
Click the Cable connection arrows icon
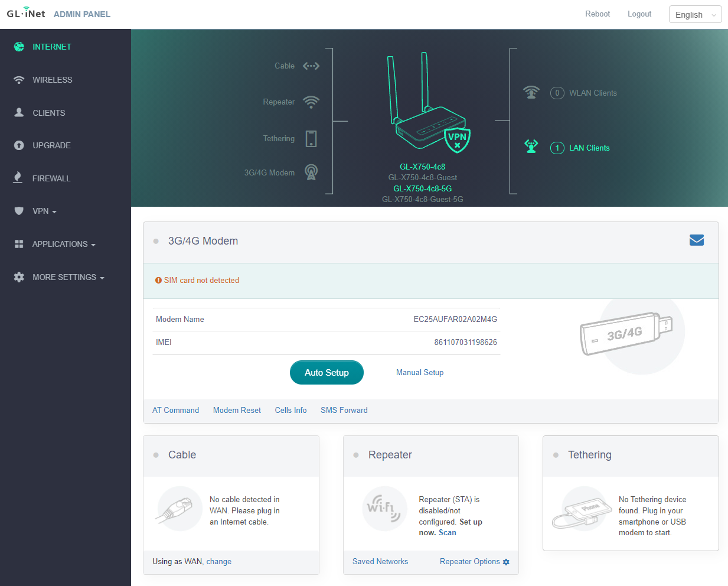coord(311,66)
